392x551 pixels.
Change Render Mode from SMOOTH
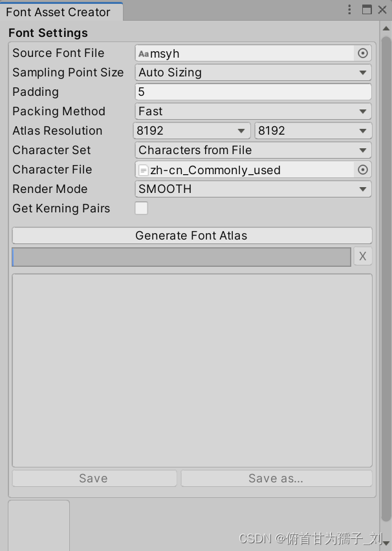click(x=252, y=188)
